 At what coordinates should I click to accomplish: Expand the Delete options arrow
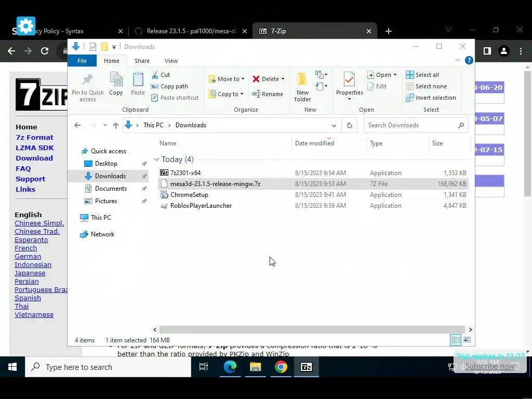283,79
